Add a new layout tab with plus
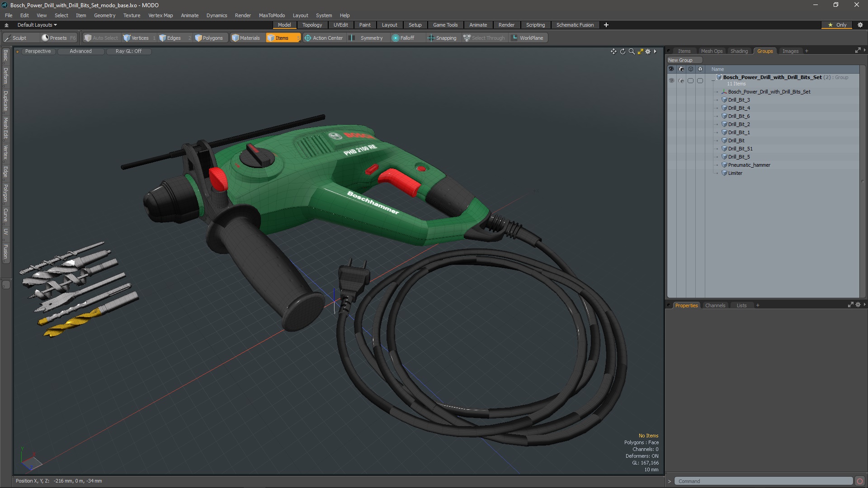This screenshot has height=488, width=868. pos(606,25)
